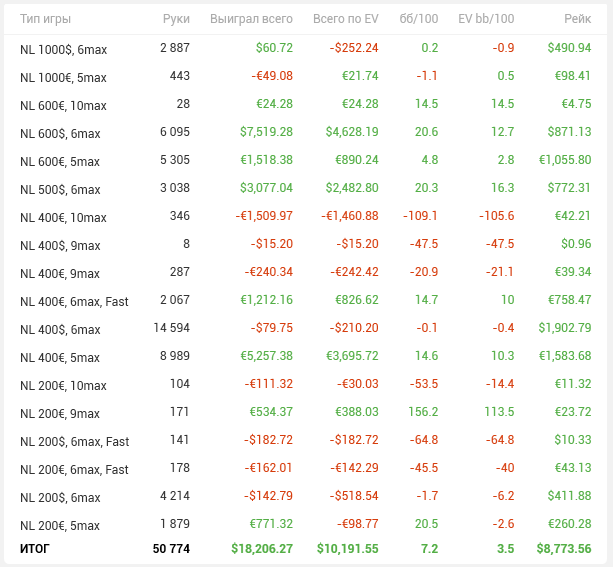Select the -€1,509.97 loss value
613x567 pixels.
pos(264,216)
